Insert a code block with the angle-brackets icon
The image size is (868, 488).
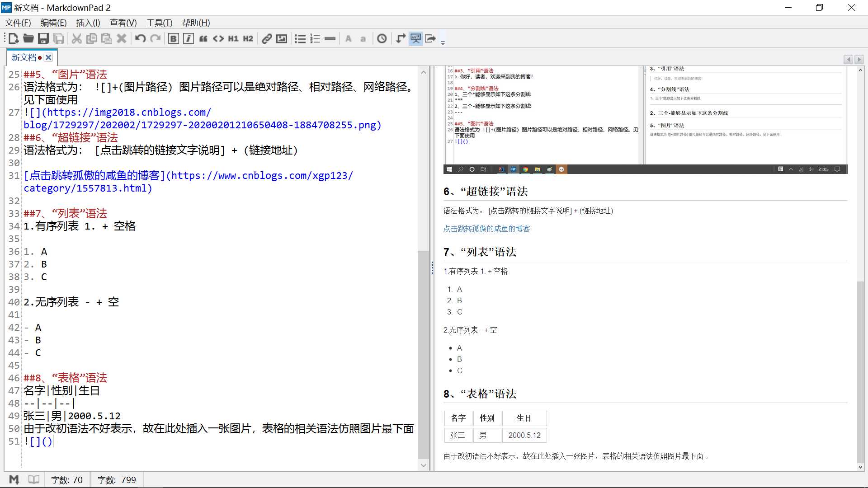coord(218,38)
